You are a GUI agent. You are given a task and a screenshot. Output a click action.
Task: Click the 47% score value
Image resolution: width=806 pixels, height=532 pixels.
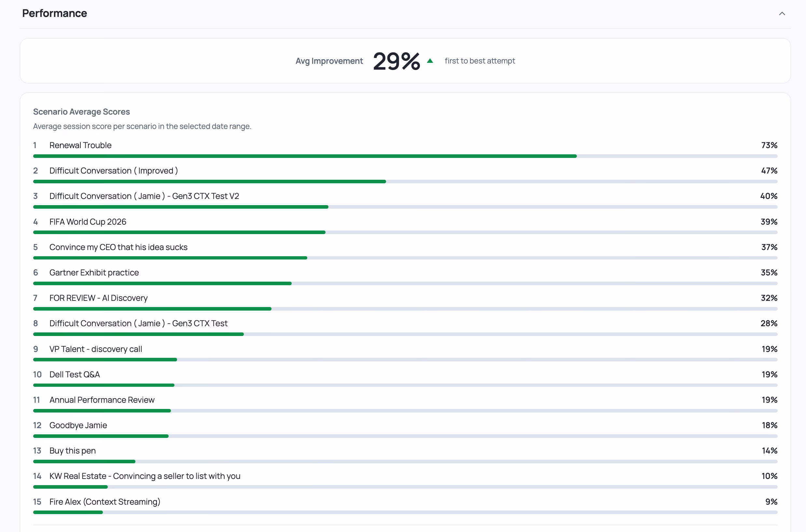769,171
